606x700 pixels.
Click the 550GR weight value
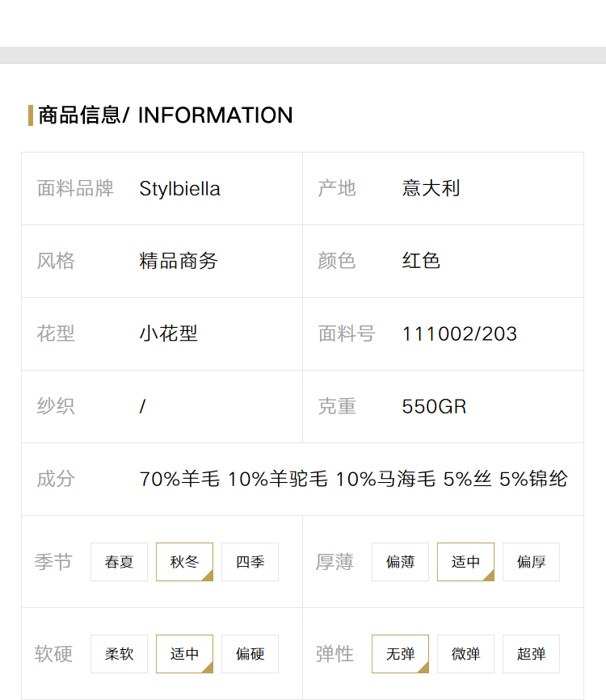(x=434, y=407)
